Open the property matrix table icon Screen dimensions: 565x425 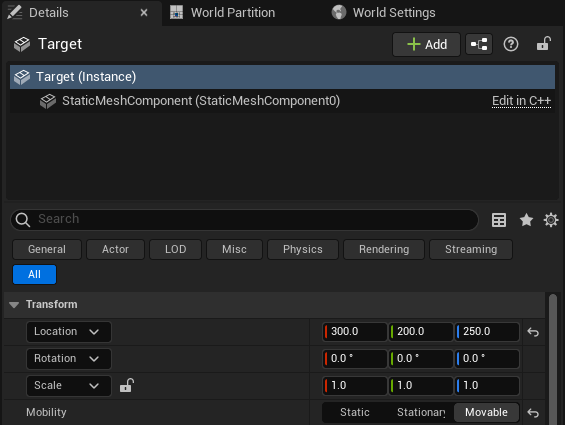pyautogui.click(x=499, y=220)
